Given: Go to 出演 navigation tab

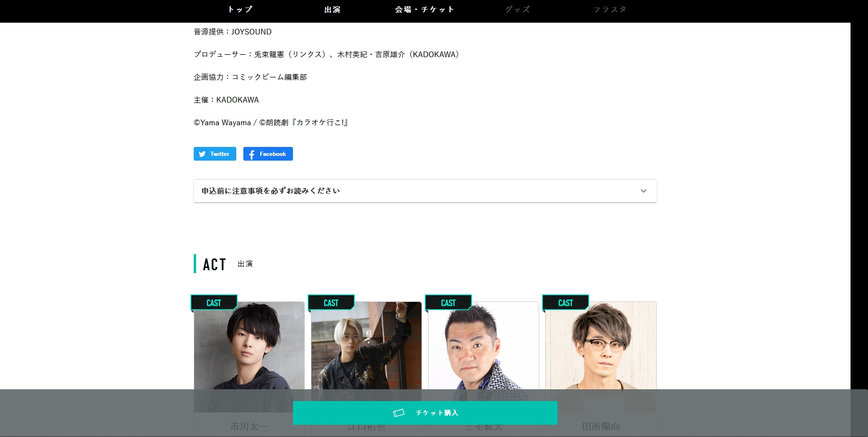Looking at the screenshot, I should point(332,9).
